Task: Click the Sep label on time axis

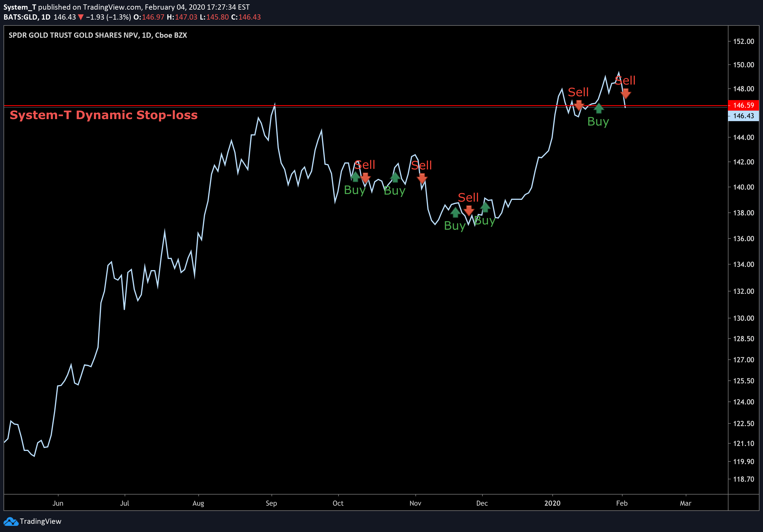Action: (x=271, y=503)
